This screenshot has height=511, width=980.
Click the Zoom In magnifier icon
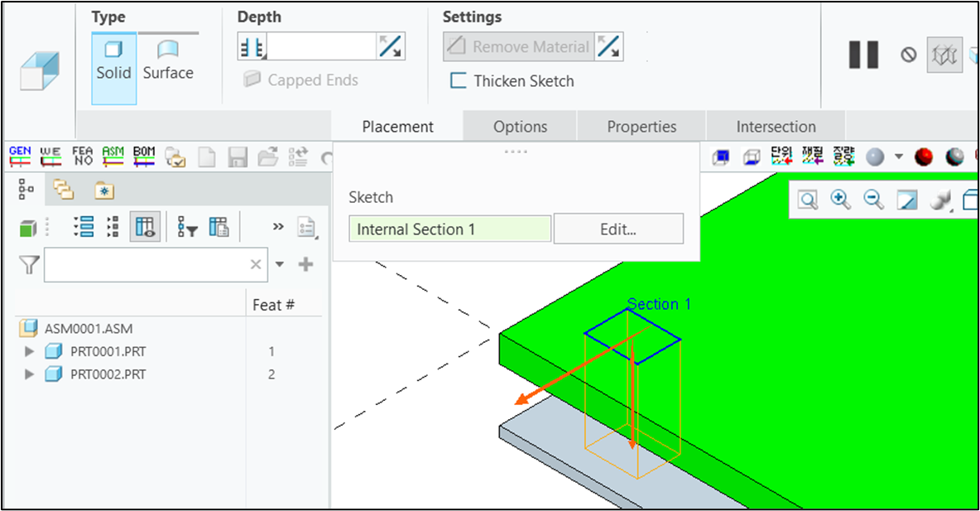[841, 200]
